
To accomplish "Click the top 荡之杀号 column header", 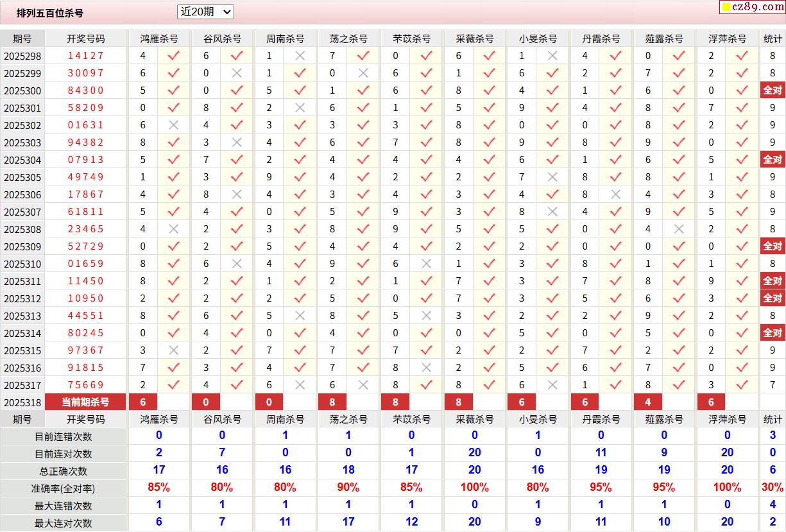I will (348, 39).
